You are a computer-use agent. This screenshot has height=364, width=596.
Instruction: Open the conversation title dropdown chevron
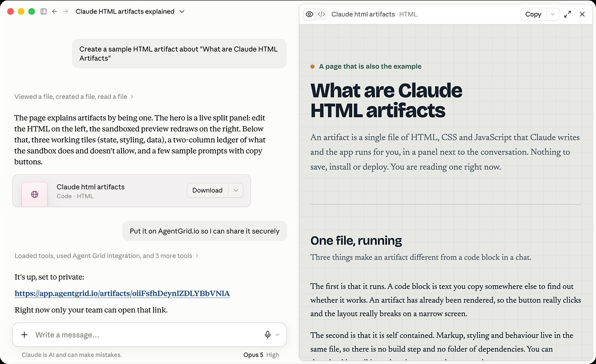point(182,11)
